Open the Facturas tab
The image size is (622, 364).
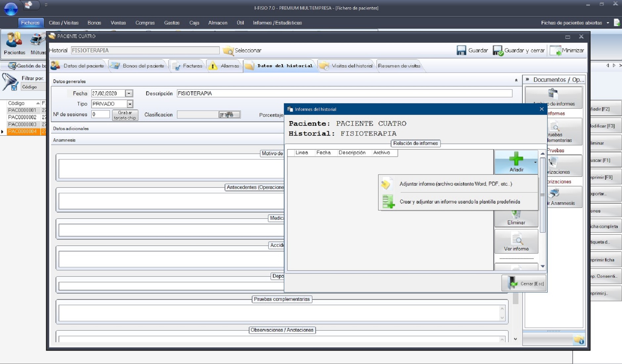[187, 66]
